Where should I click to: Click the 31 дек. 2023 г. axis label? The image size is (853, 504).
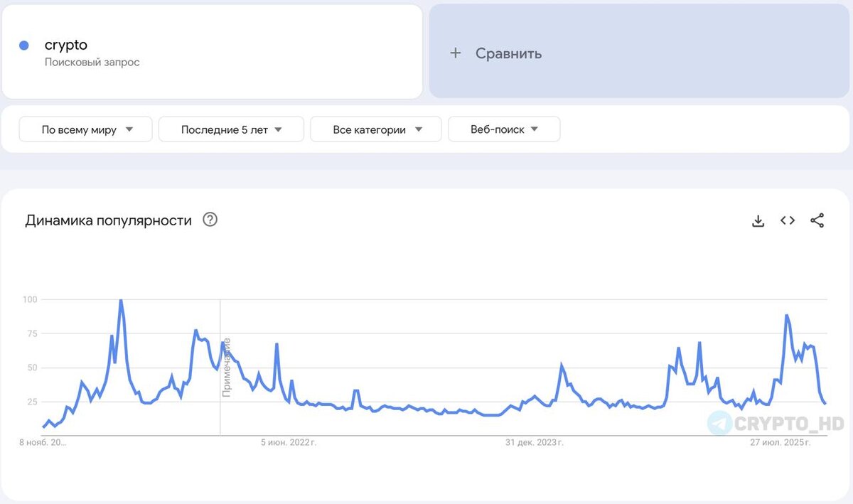[534, 442]
